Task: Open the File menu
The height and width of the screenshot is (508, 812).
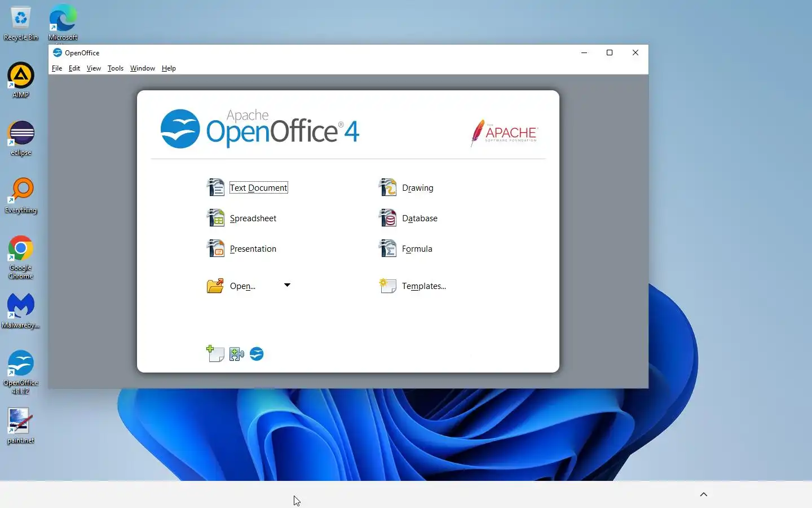Action: click(57, 68)
